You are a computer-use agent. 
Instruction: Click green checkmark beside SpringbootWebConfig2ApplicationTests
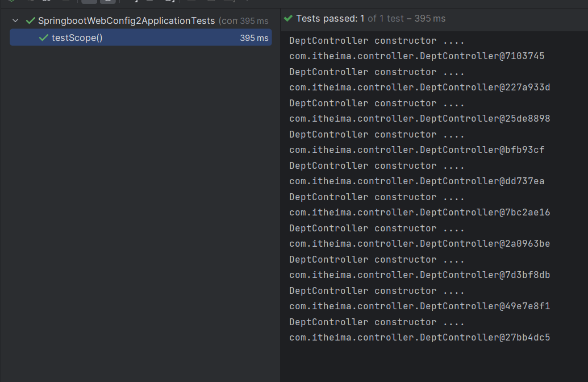(31, 21)
